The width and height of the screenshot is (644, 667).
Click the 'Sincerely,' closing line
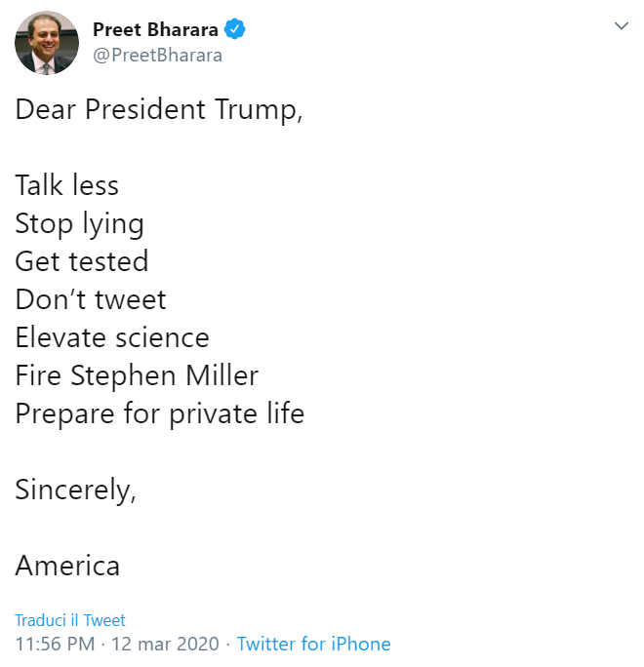coord(75,490)
